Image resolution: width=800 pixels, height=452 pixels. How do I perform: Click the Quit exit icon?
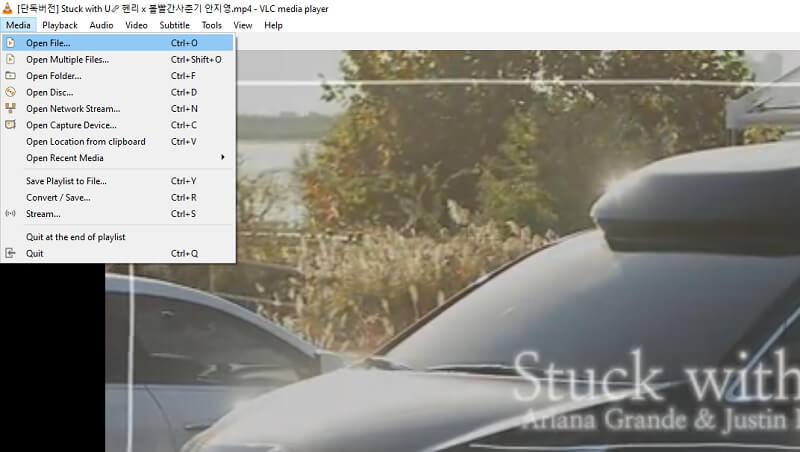(11, 253)
